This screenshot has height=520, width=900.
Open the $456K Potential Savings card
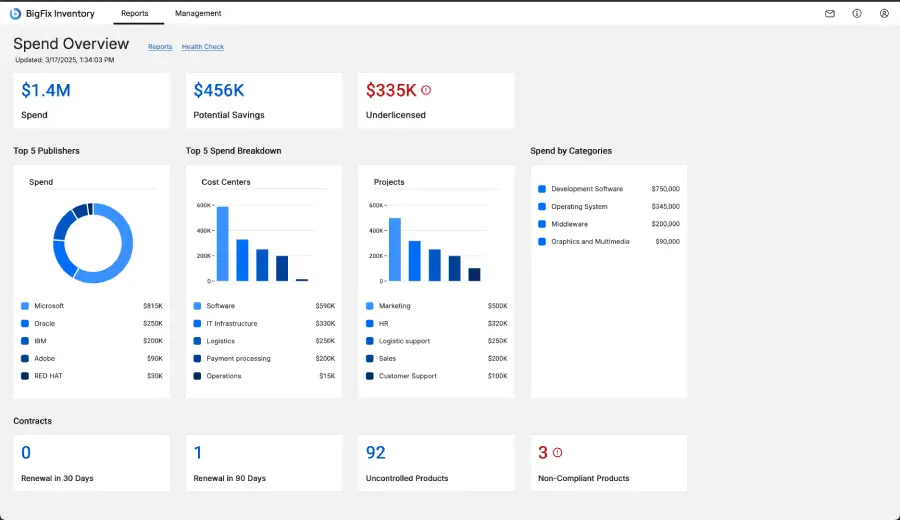[264, 100]
